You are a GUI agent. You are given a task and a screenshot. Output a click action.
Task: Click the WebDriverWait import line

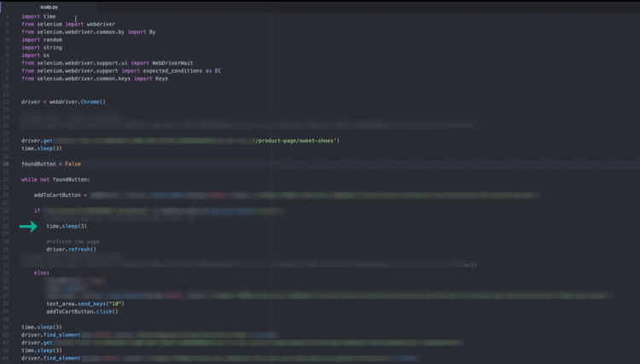click(107, 63)
